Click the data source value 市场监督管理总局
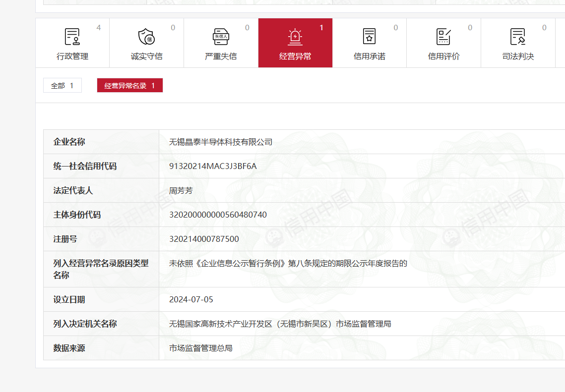This screenshot has width=565, height=392. [200, 348]
